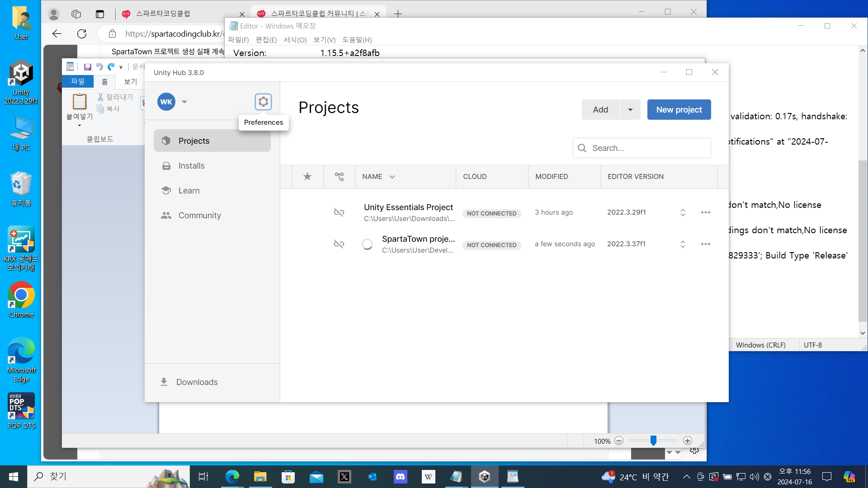Click WordPad zoom out minus button

[x=619, y=441]
